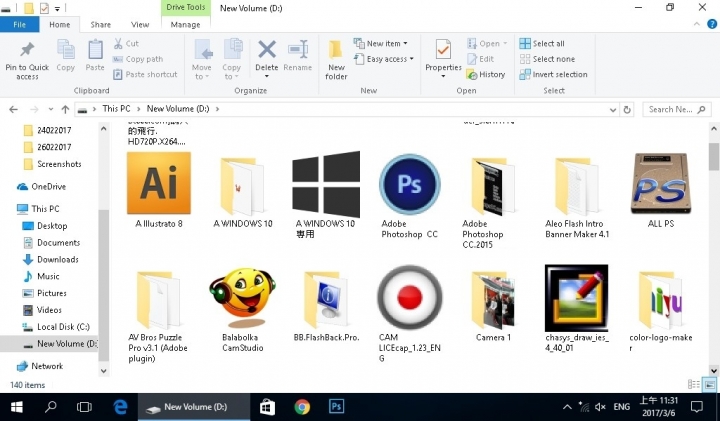The image size is (720, 421).
Task: Select Downloads in navigation pane
Action: pyautogui.click(x=51, y=259)
